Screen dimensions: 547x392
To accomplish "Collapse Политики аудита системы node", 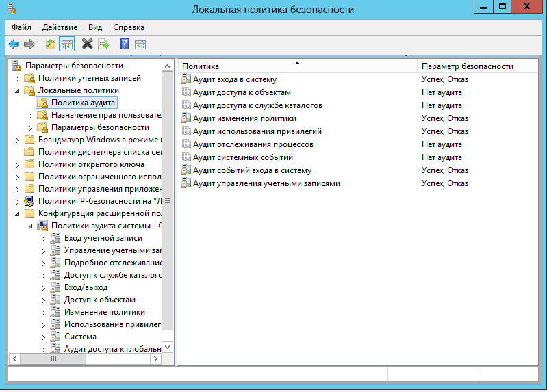I will pos(30,226).
